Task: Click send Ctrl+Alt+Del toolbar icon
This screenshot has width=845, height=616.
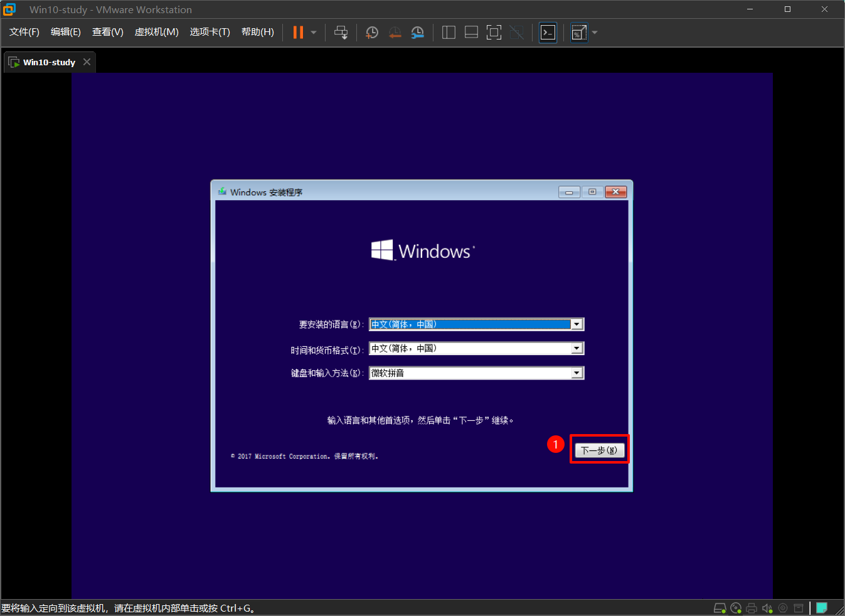Action: pos(341,33)
